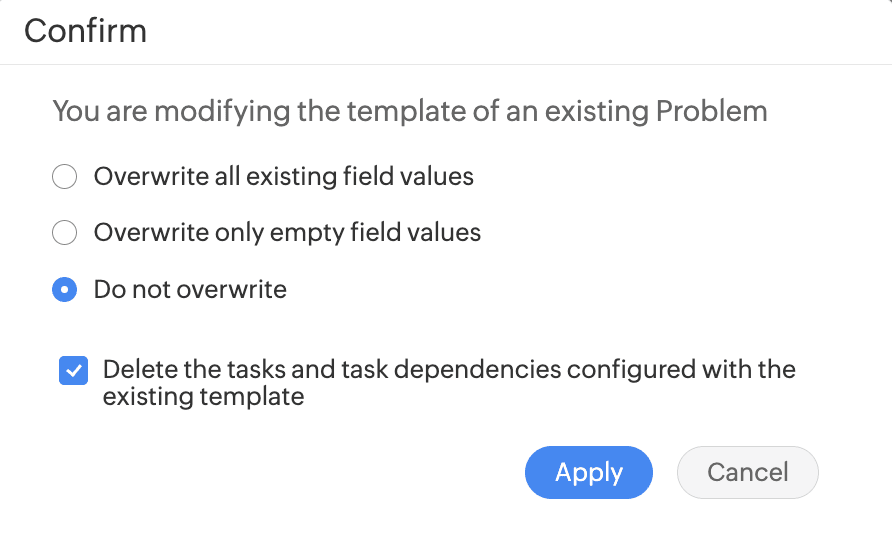The height and width of the screenshot is (538, 892).
Task: Click the empty radio circle beside 'Overwrite only empty'
Action: click(64, 234)
